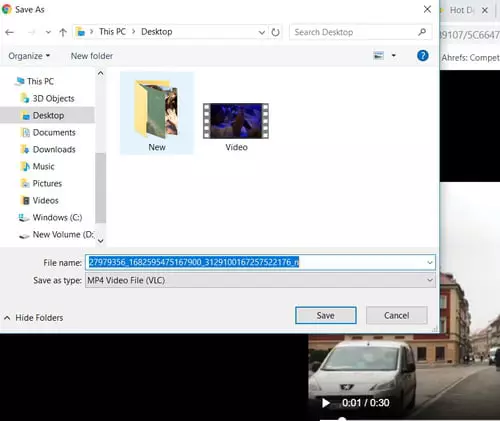Collapse folders with Hide Folders toggle
Viewport: 500px width, 421px height.
click(33, 318)
